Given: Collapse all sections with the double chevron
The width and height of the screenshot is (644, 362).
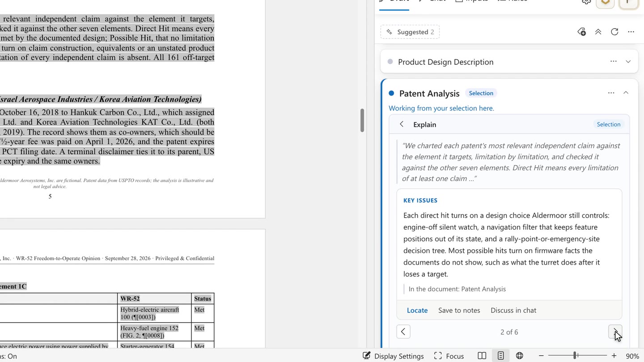Looking at the screenshot, I should click(598, 32).
